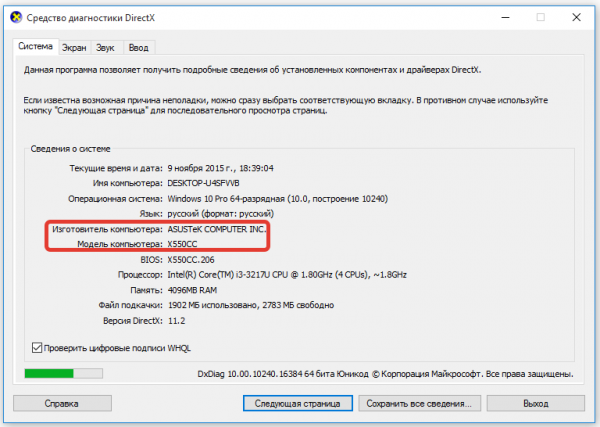Open the Экран tab

(x=74, y=47)
